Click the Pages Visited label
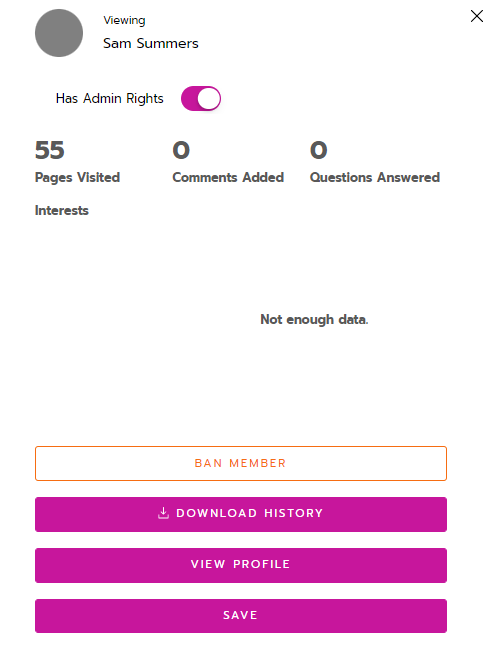Image resolution: width=495 pixels, height=647 pixels. 78,177
